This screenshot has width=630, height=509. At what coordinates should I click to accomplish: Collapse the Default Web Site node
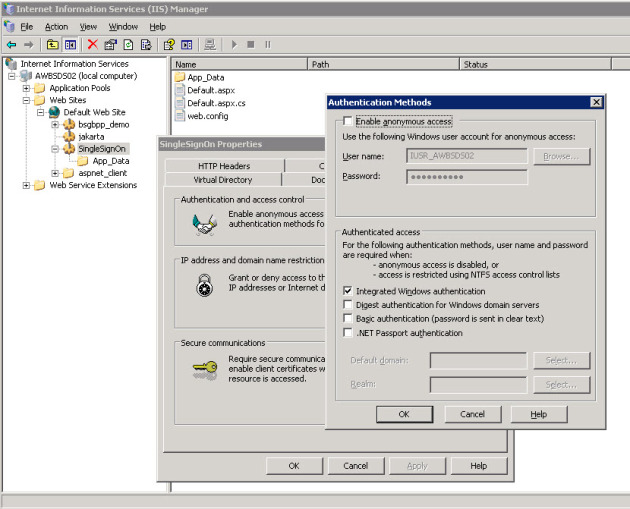click(x=41, y=112)
